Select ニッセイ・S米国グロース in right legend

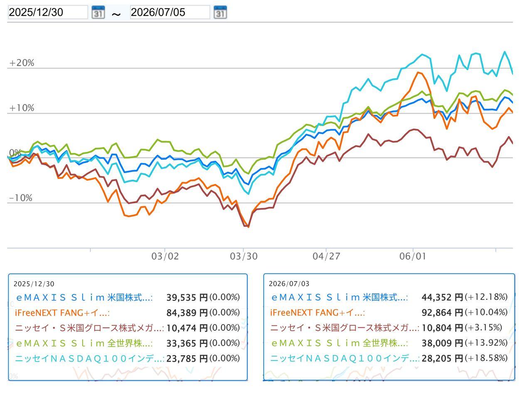pyautogui.click(x=345, y=328)
